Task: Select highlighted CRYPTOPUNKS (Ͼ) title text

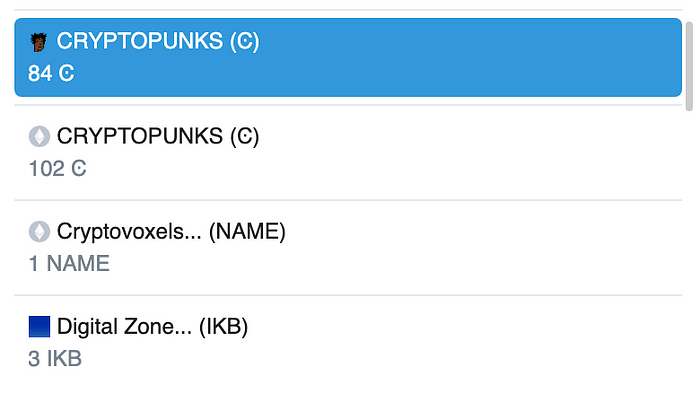Action: tap(158, 42)
